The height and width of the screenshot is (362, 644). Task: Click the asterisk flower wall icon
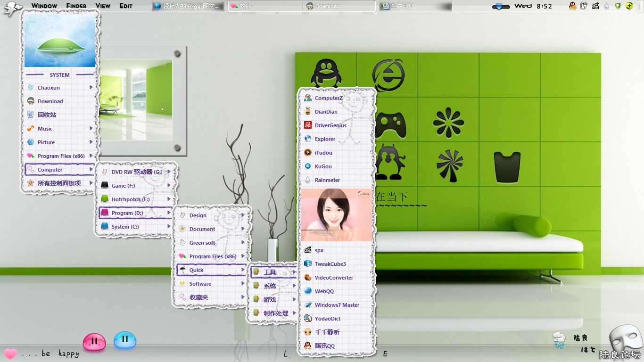[x=448, y=123]
